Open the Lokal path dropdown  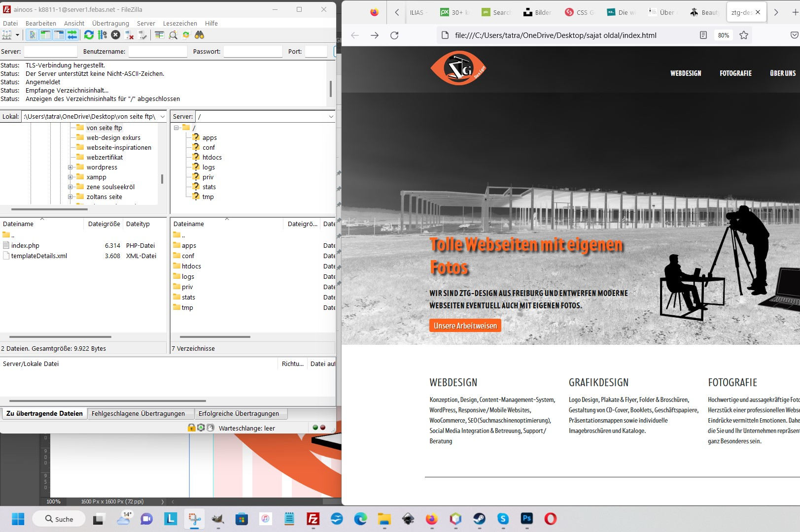[x=162, y=117]
